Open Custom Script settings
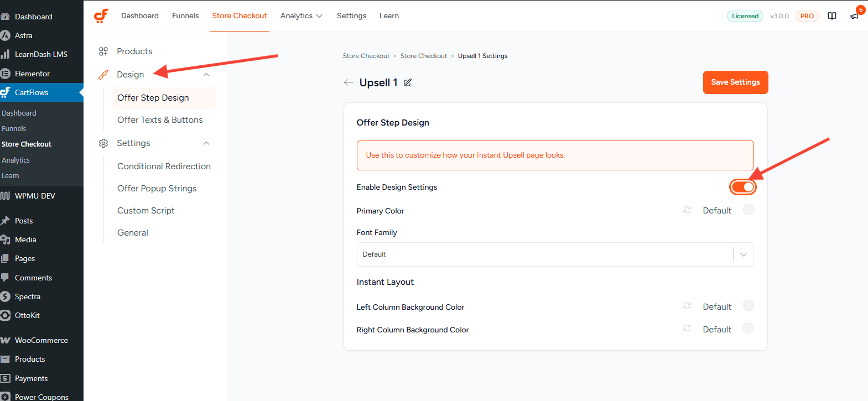Viewport: 868px width, 401px height. pos(146,211)
